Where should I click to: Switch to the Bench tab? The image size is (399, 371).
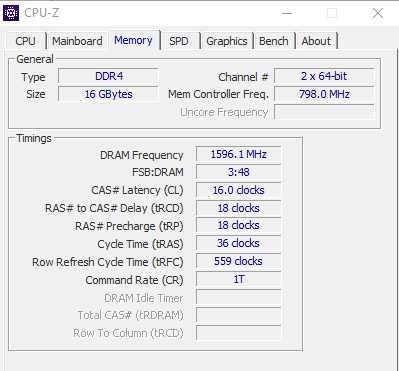(274, 41)
